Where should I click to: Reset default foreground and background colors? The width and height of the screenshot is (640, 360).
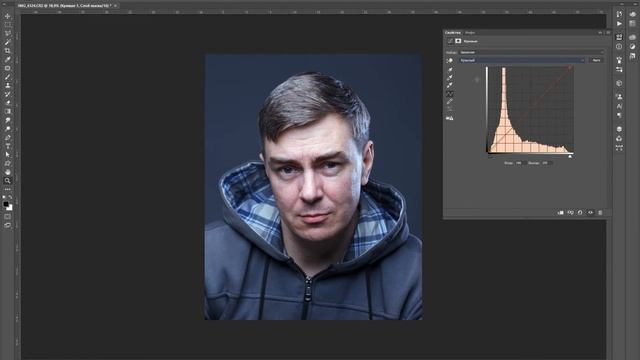[x=4, y=197]
